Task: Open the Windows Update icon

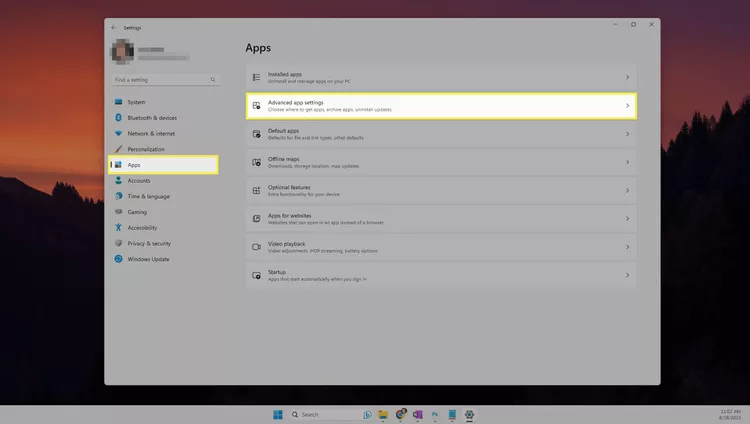Action: coord(118,259)
